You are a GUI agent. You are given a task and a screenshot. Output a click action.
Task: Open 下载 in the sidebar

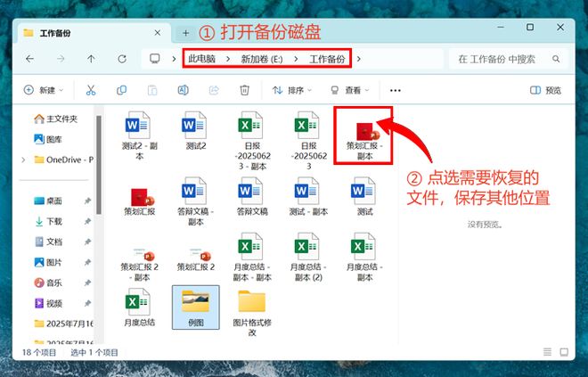tap(48, 221)
